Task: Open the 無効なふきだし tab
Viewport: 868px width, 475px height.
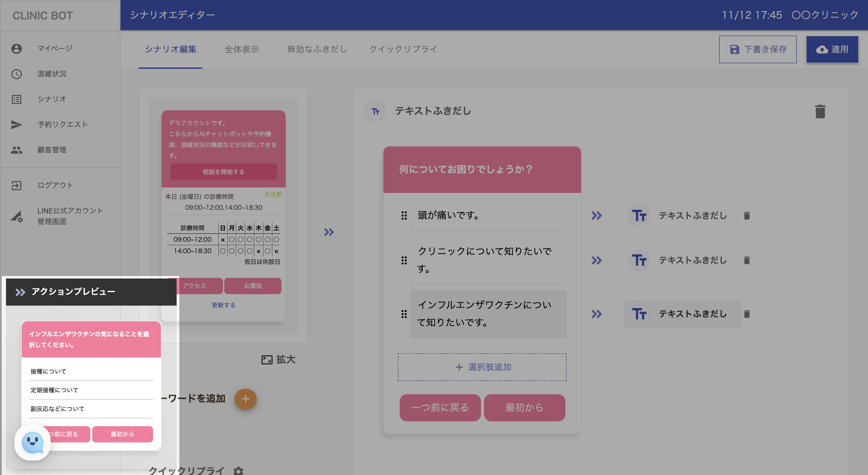Action: (317, 49)
